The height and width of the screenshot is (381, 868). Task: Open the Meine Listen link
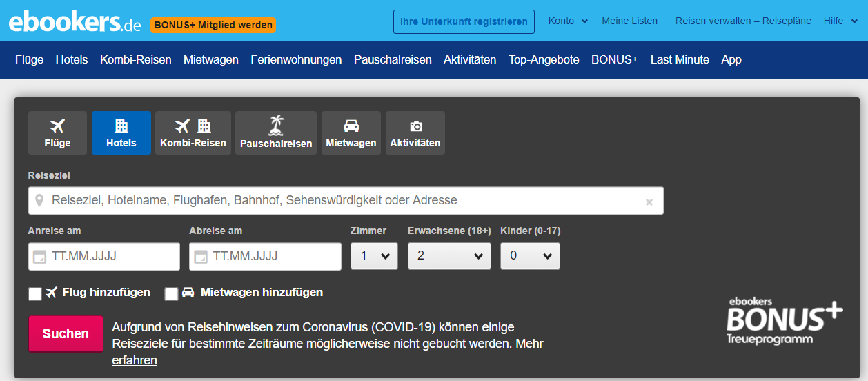tap(629, 21)
